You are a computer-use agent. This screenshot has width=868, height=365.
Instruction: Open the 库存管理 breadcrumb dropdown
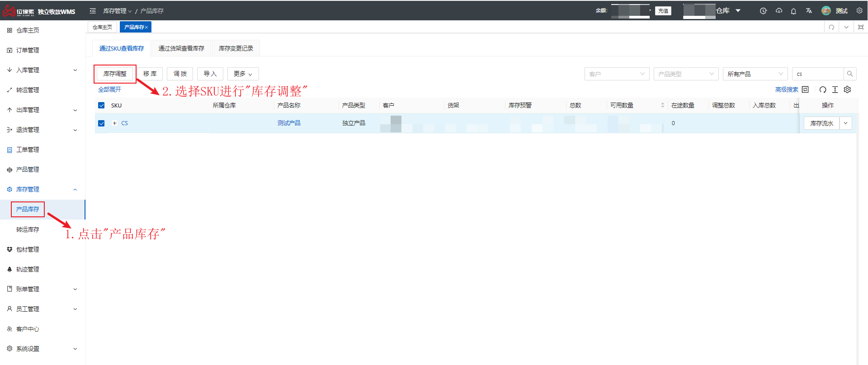click(117, 11)
